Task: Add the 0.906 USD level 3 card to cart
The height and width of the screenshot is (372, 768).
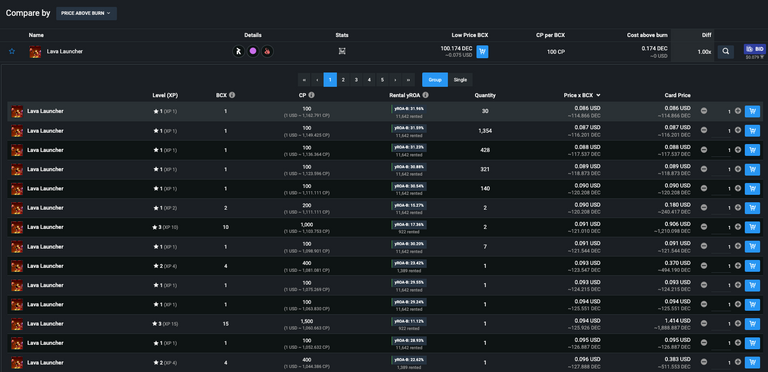Action: 752,227
